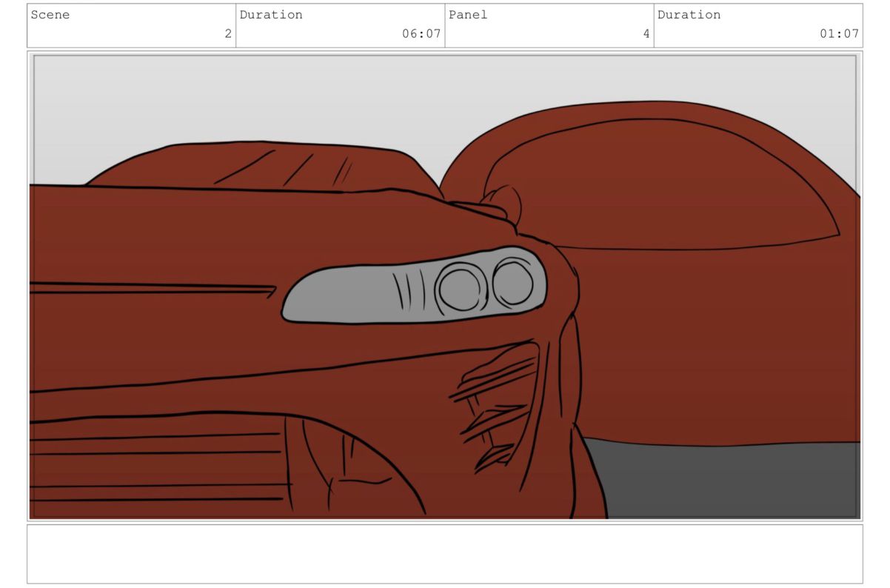Click the left round headlight lamp
890x588 pixels.
pyautogui.click(x=459, y=290)
